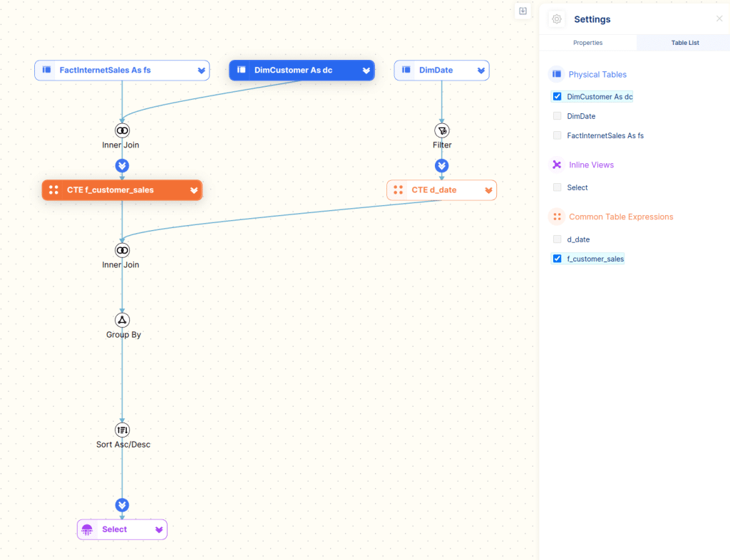Uncheck the DimCustomer As dc checkbox
This screenshot has width=730, height=560.
tap(557, 96)
